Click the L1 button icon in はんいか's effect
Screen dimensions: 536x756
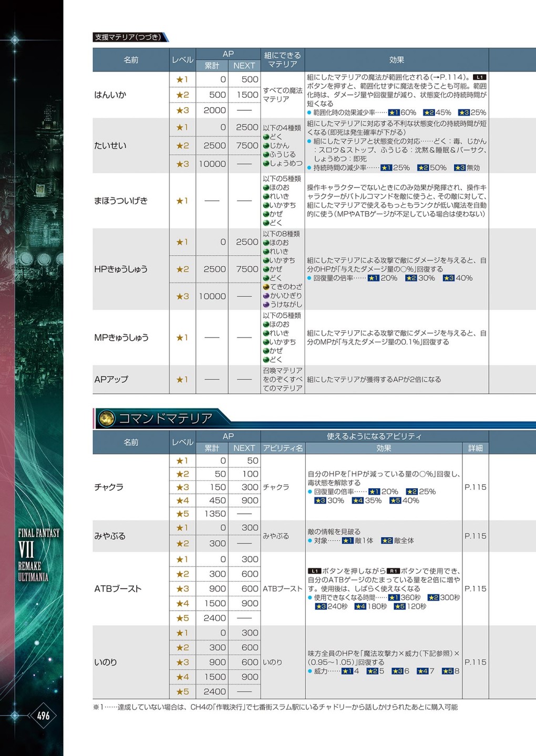(479, 77)
